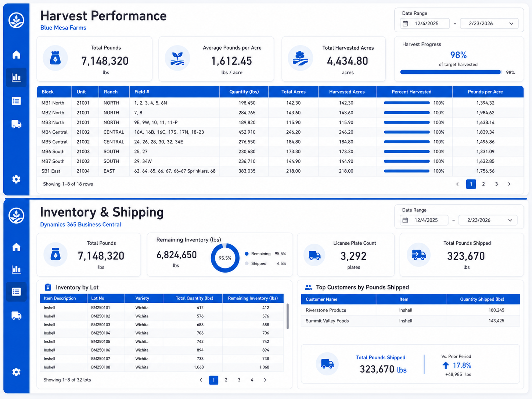
Task: Sort by Lot No column header
Action: click(106, 298)
